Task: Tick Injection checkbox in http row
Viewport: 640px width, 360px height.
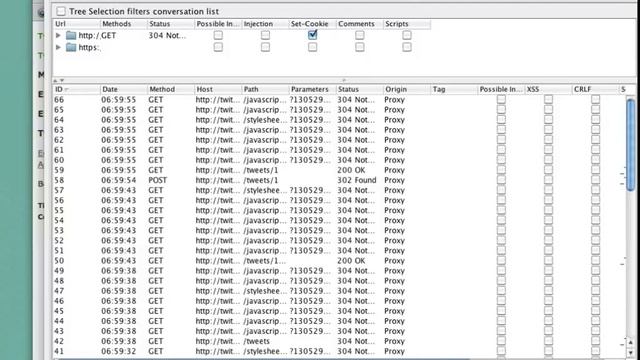Action: tap(265, 35)
